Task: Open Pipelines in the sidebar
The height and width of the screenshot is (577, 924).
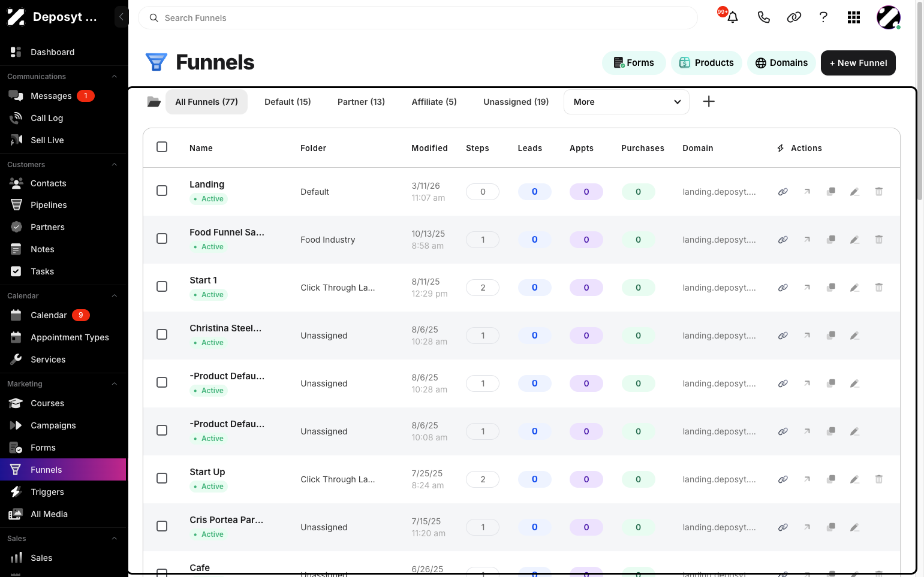Action: 64,205
